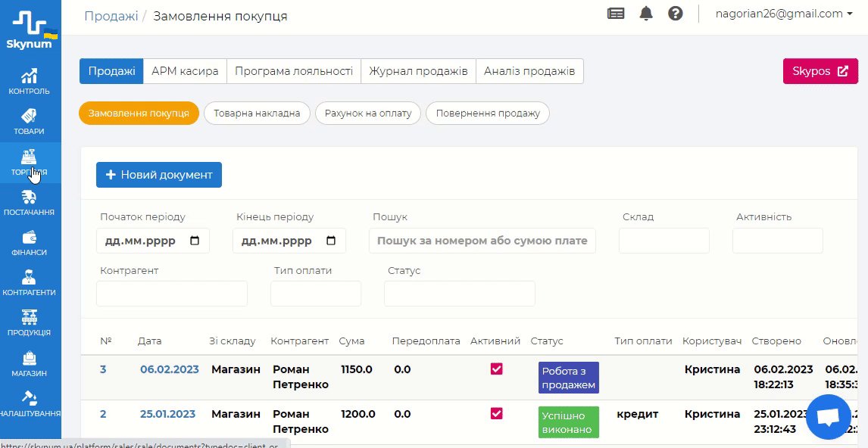
Task: Expand the nagorian26@gmail.com account menu
Action: point(783,14)
